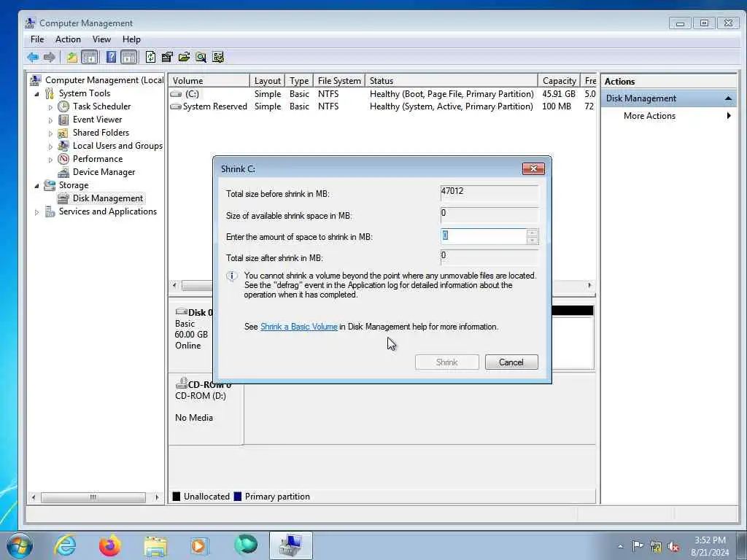Select Services and Applications node

[x=108, y=211]
